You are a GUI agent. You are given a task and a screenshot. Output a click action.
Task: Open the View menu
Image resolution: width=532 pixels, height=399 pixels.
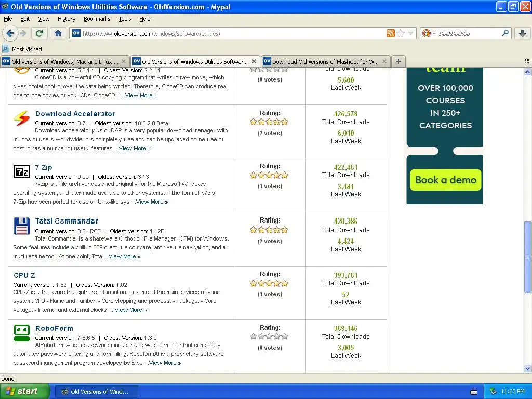click(x=44, y=19)
